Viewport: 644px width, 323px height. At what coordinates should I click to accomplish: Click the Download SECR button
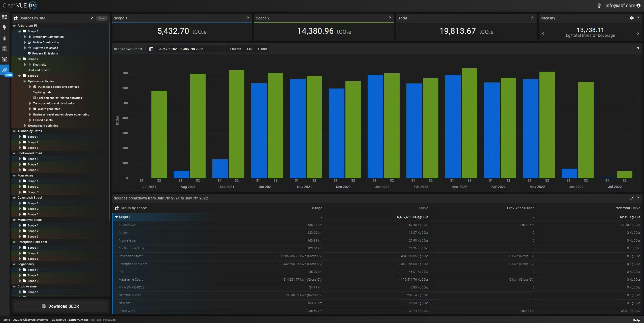click(x=60, y=306)
